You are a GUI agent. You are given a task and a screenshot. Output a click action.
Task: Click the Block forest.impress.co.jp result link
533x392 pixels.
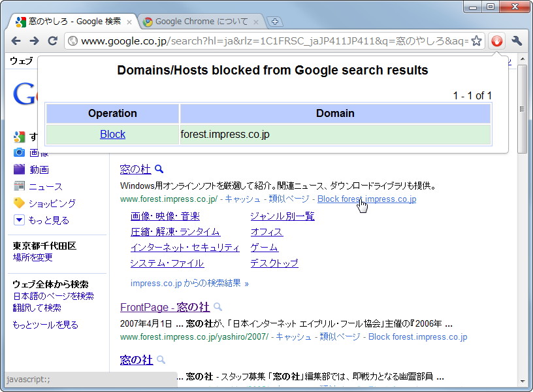[x=366, y=200]
